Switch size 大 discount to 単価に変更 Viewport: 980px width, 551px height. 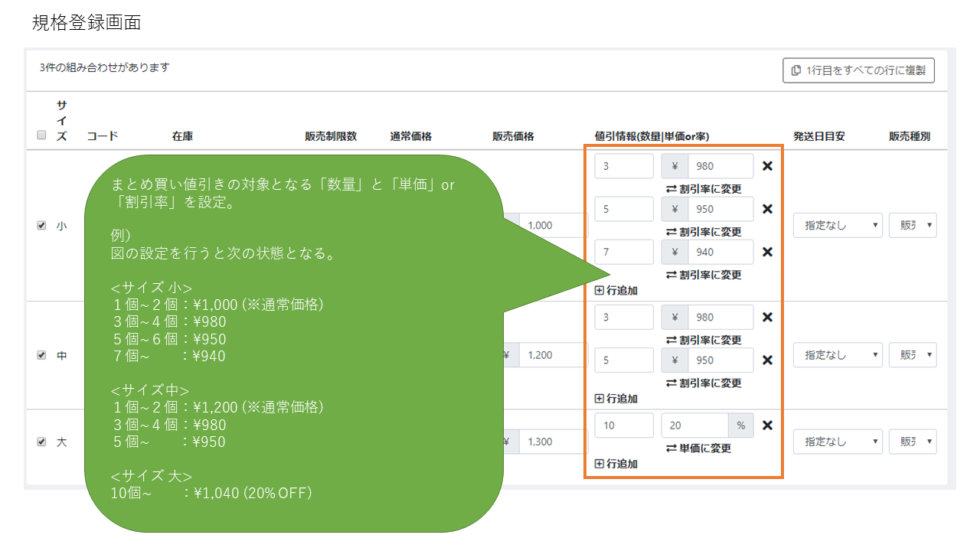pos(698,448)
